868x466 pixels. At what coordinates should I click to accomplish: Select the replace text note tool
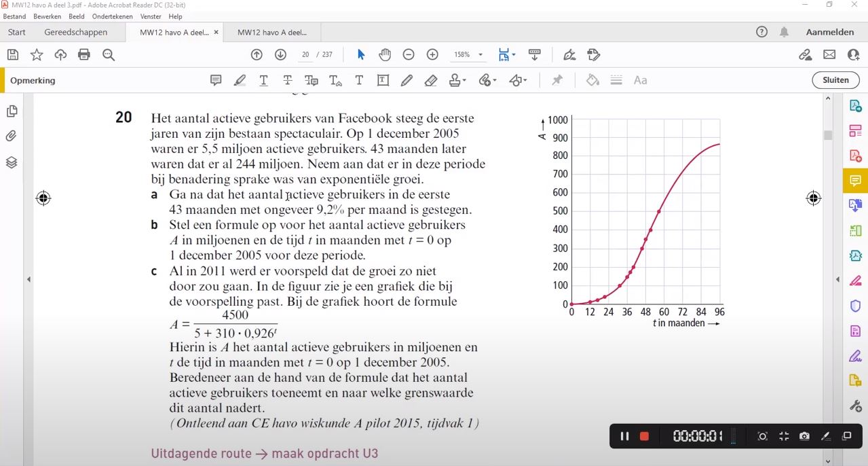click(x=312, y=80)
